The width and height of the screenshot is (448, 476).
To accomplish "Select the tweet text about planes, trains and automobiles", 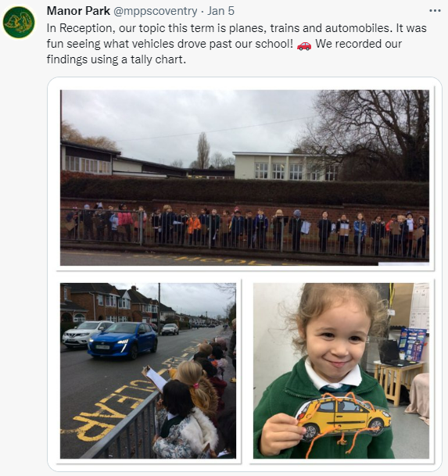I will (237, 44).
